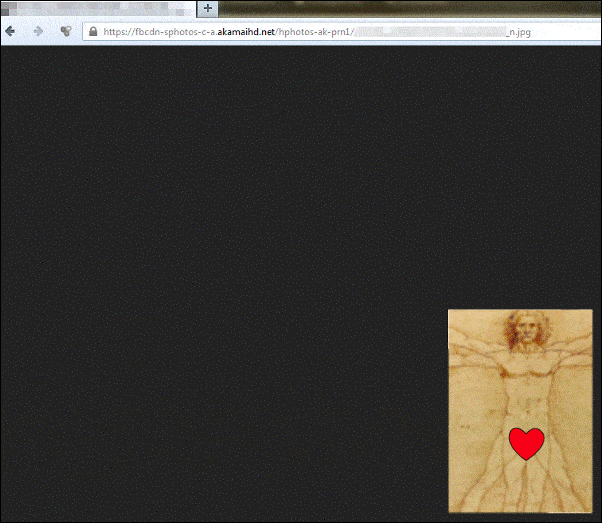Click the Vitruvian Man image
Viewport: 602px width, 523px height.
point(520,411)
